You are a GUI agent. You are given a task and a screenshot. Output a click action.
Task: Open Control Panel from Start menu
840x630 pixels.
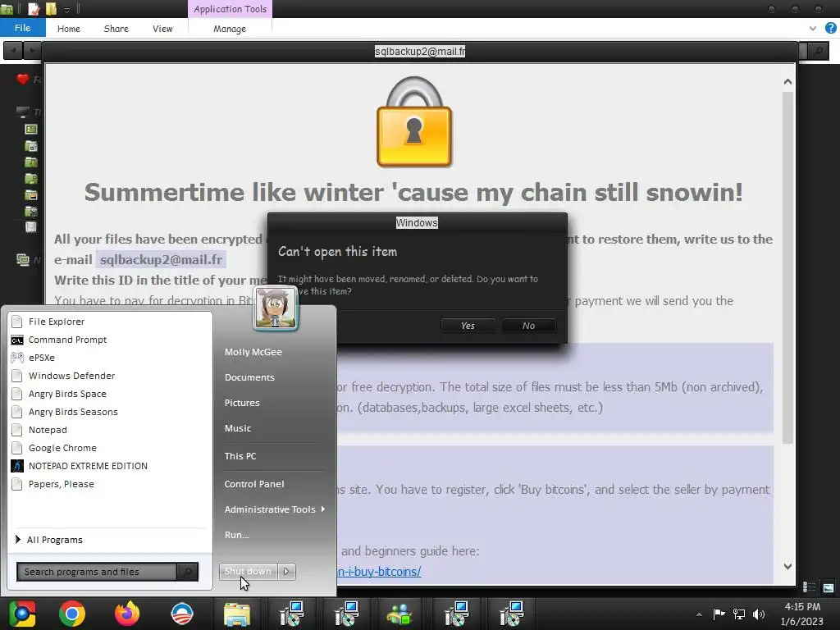pos(254,484)
